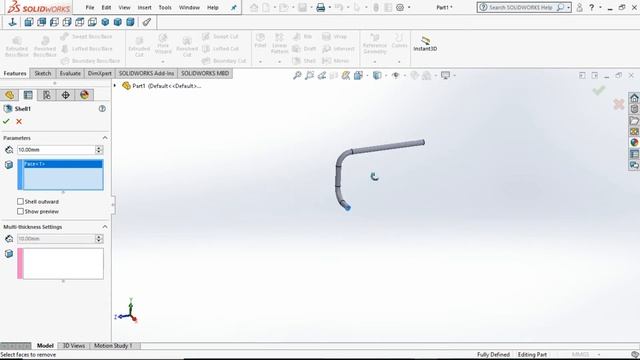
Task: Open the Motion Study 1 tab
Action: 113,346
